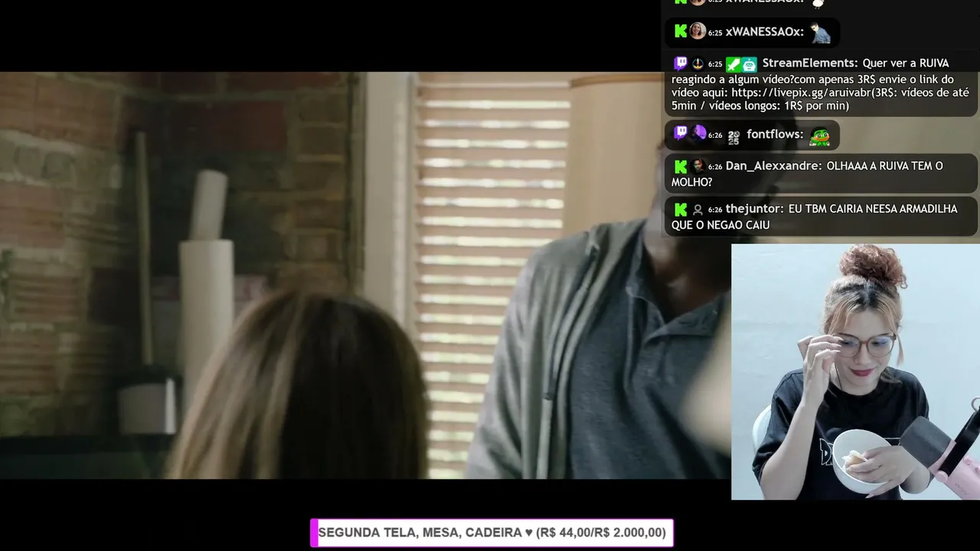Click the "SEGUNDA TELA, MESA, CADEIRA" donation goal bar
Screen dimensions: 980x551
tap(492, 533)
